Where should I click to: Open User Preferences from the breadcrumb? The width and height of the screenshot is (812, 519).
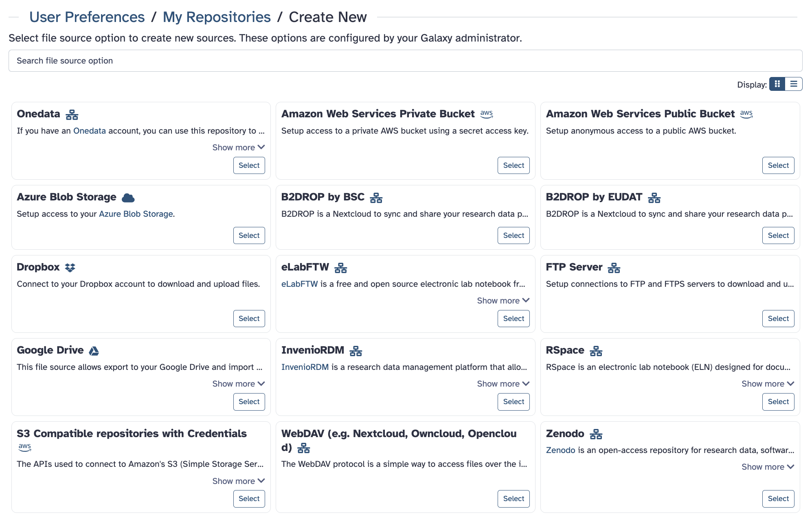pos(87,17)
